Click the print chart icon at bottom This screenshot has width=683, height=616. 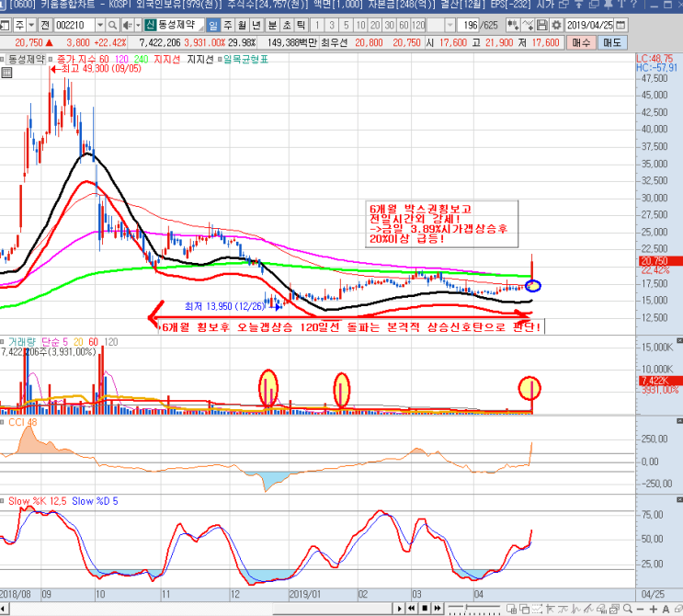[602, 609]
